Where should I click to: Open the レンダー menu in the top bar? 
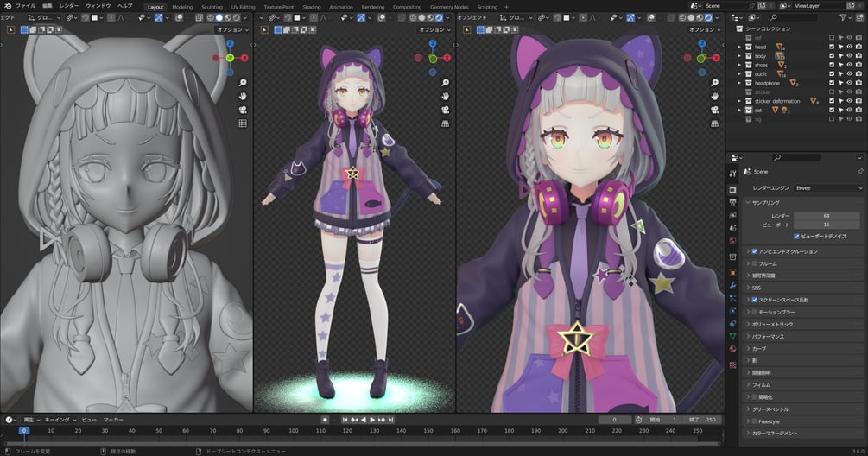[x=69, y=6]
